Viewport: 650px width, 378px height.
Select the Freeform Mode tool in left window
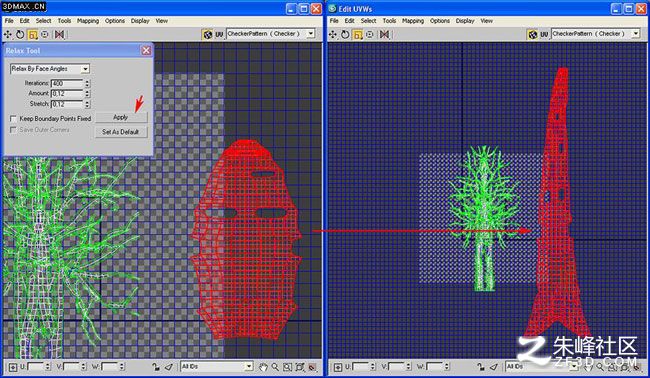(44, 35)
